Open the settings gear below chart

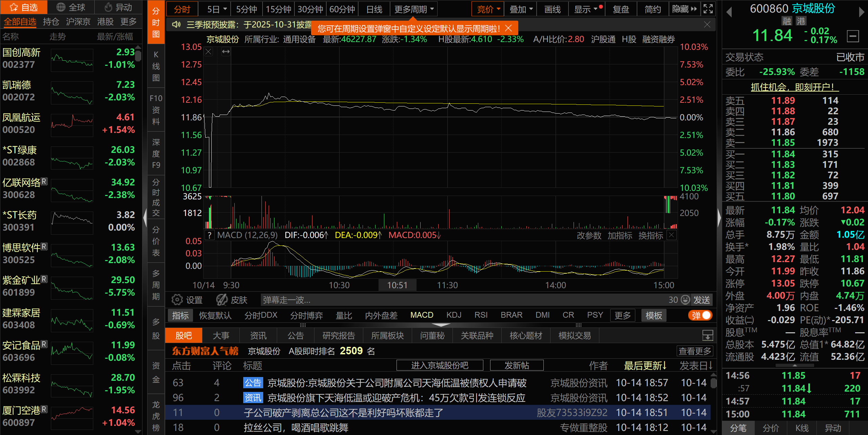click(x=177, y=300)
